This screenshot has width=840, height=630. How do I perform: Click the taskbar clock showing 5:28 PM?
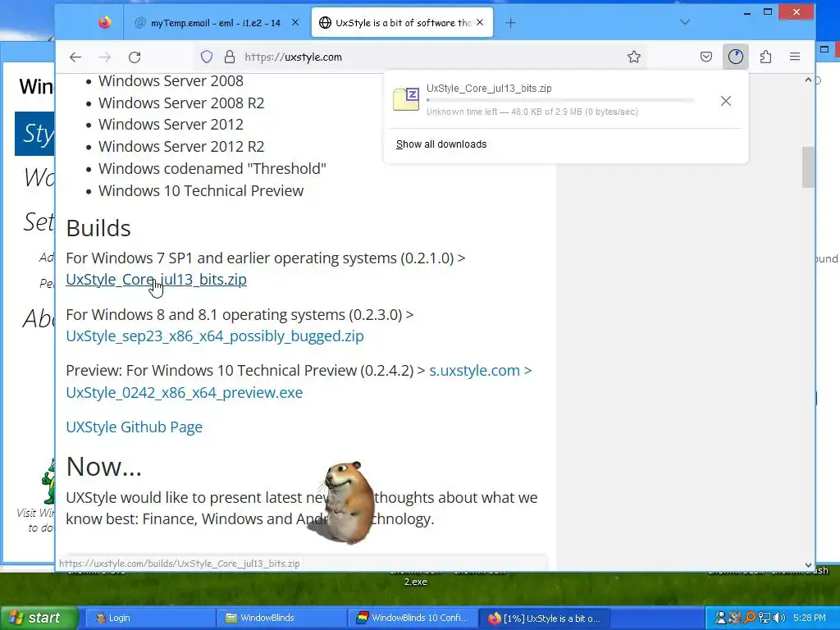tap(810, 618)
